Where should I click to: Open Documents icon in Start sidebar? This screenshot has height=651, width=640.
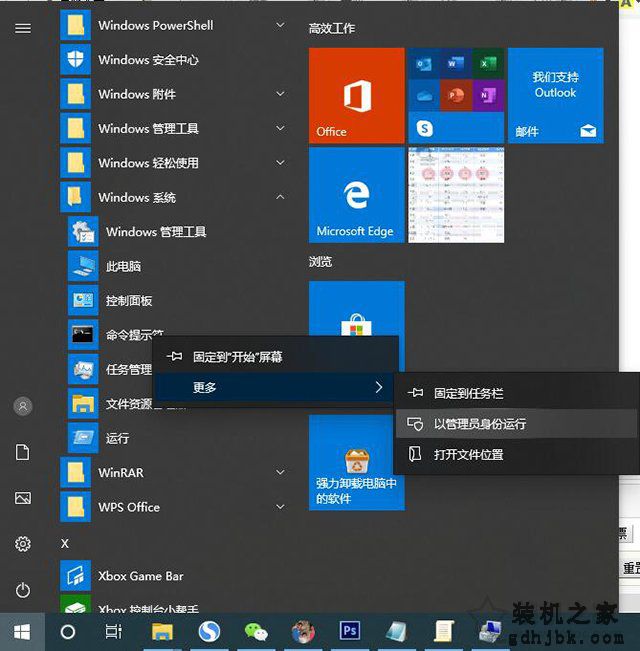pos(23,452)
